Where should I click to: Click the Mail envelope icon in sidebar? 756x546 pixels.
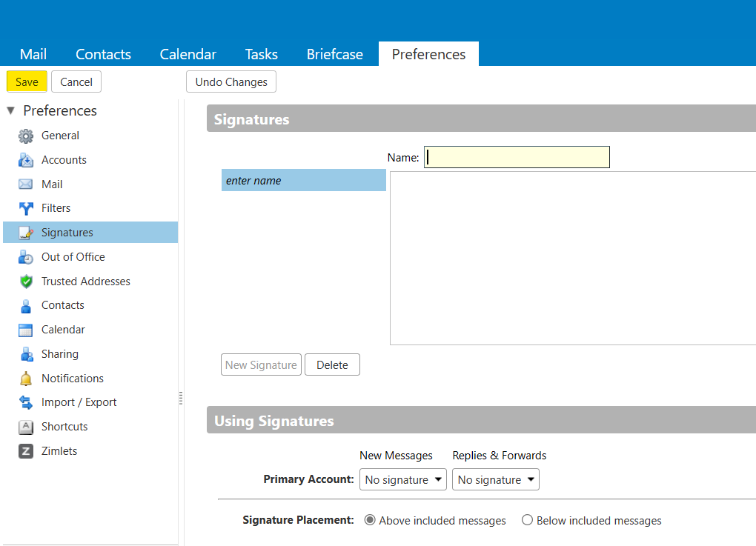(26, 184)
